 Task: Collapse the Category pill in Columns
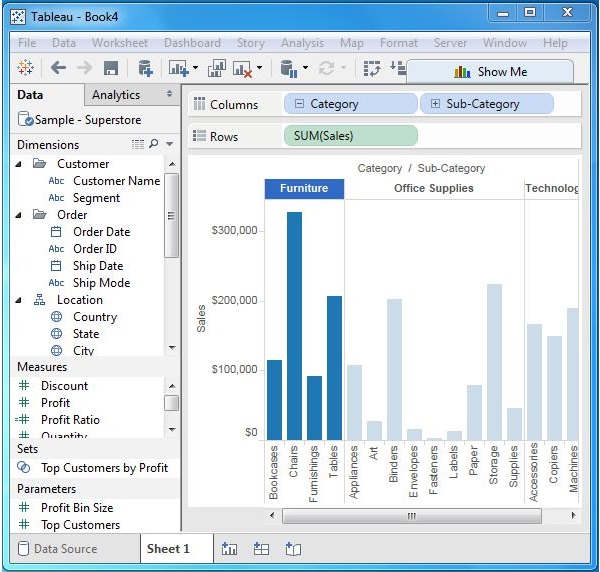click(299, 104)
